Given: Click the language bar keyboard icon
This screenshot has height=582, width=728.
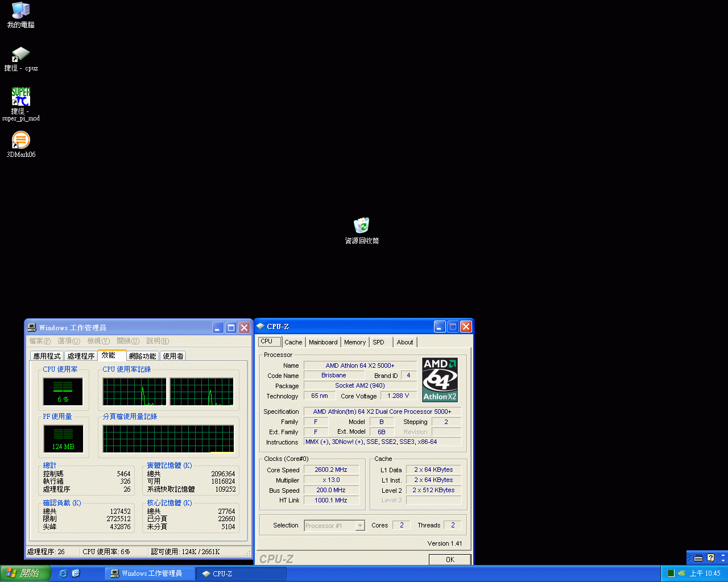Looking at the screenshot, I should point(698,558).
